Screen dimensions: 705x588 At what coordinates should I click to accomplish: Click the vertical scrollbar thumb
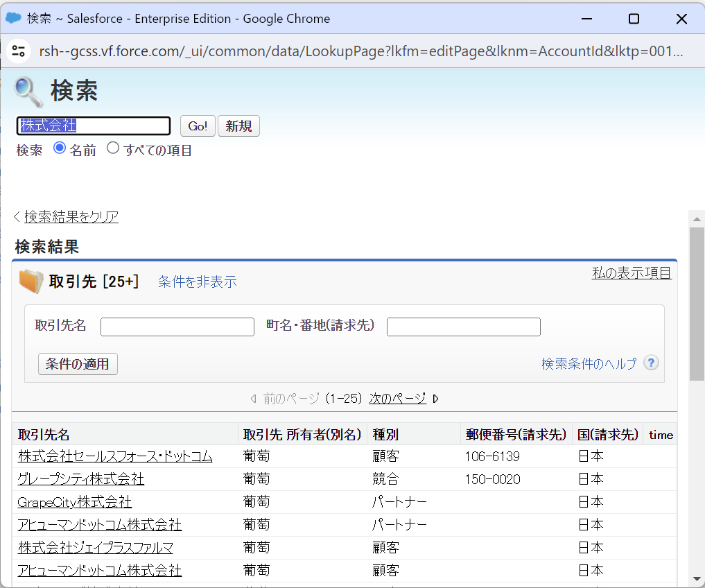[697, 304]
